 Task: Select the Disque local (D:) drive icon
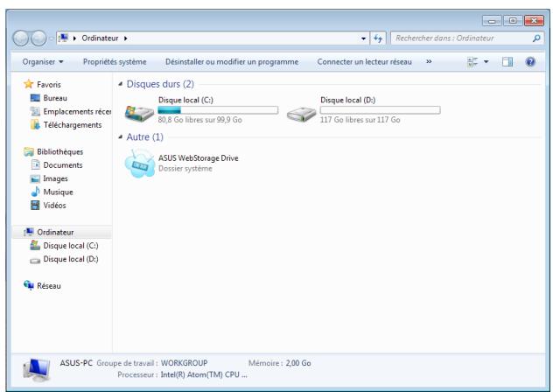coord(301,114)
